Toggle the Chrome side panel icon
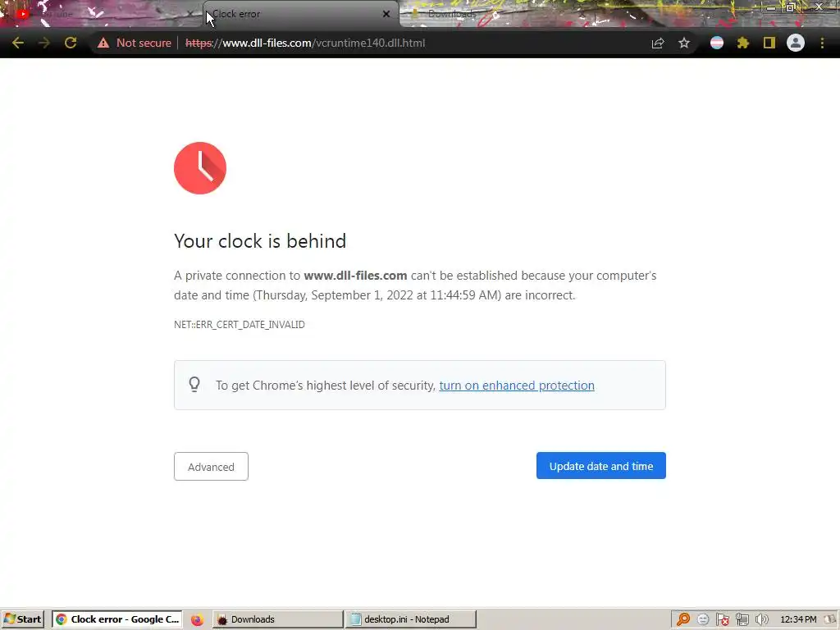This screenshot has height=630, width=840. 769,43
